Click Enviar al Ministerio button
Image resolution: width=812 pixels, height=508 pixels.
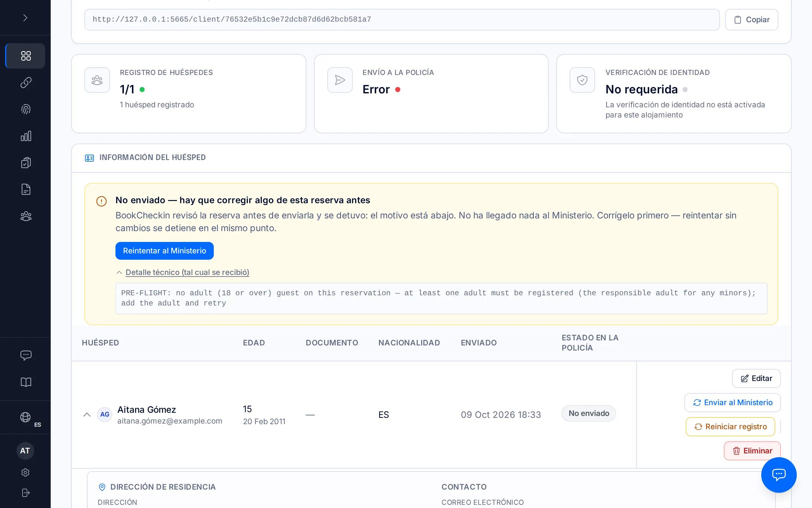(732, 403)
